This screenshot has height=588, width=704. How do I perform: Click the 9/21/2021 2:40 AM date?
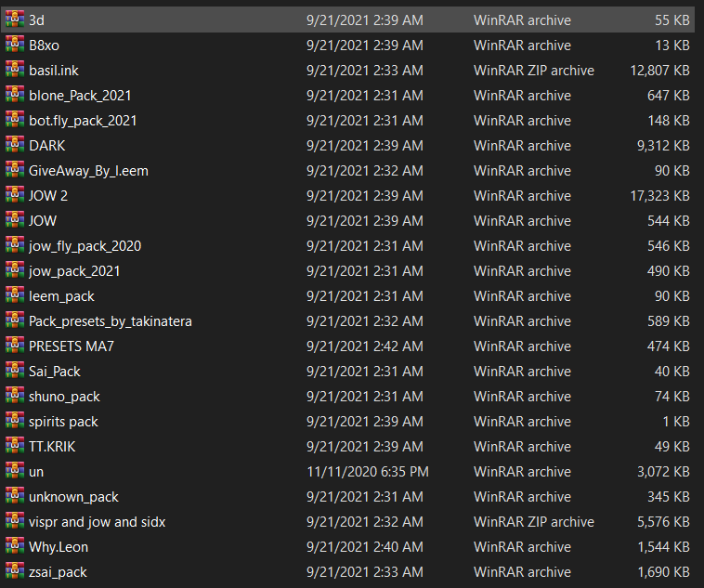(365, 547)
